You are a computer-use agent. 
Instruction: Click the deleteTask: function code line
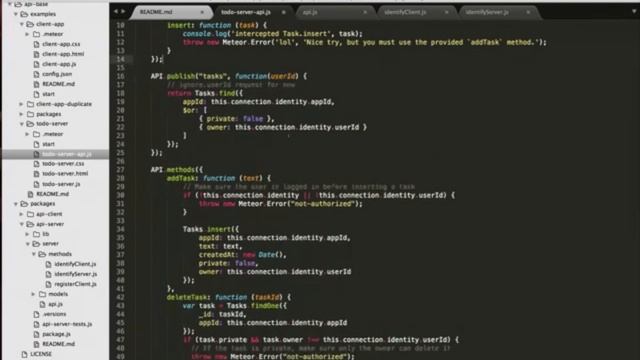229,297
